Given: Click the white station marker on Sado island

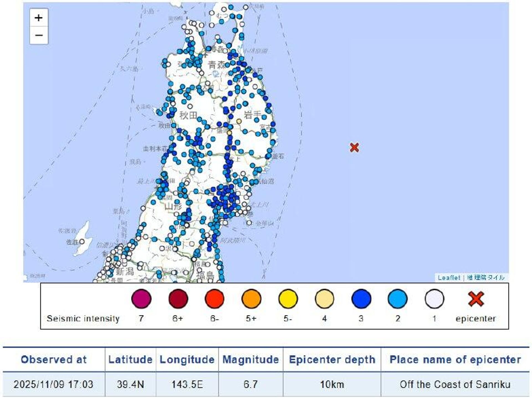Looking at the screenshot, I should pos(82,242).
